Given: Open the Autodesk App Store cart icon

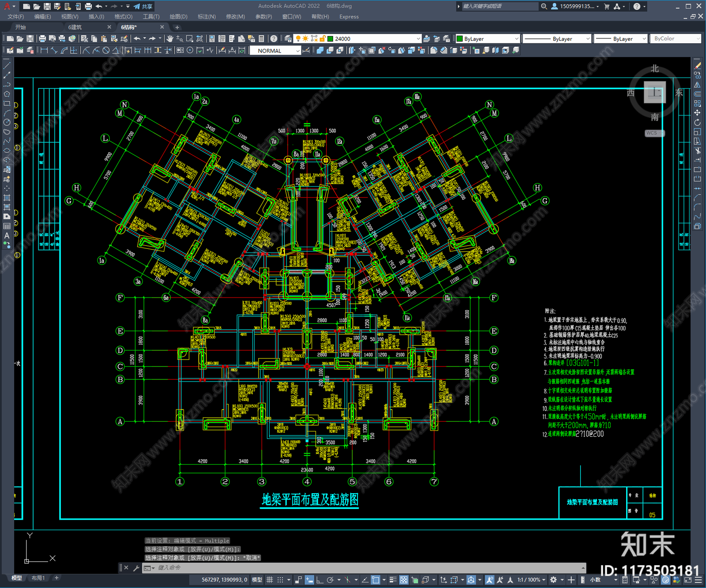Looking at the screenshot, I should [x=607, y=6].
